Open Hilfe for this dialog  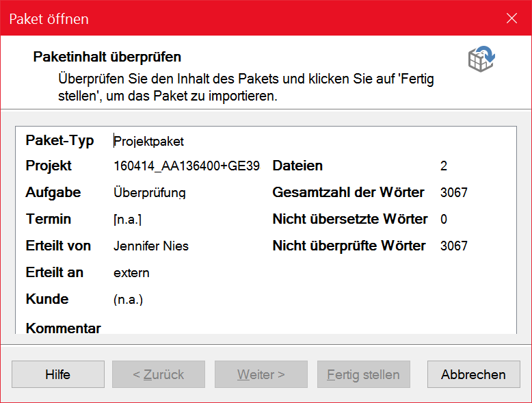point(58,374)
